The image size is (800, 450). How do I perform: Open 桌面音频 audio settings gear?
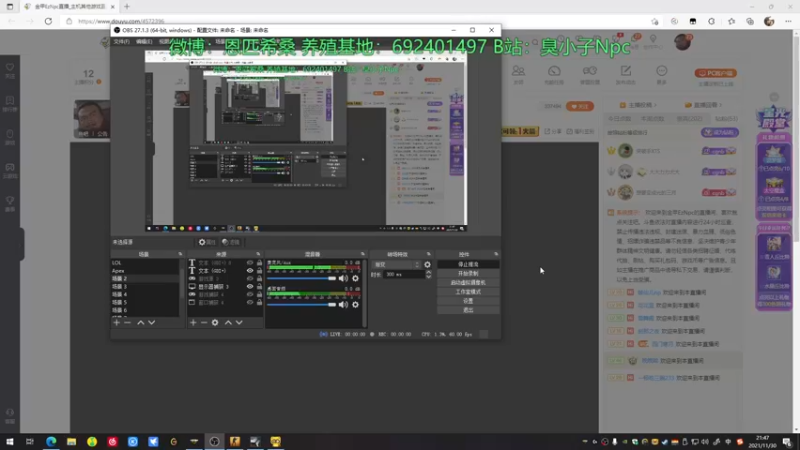(355, 305)
